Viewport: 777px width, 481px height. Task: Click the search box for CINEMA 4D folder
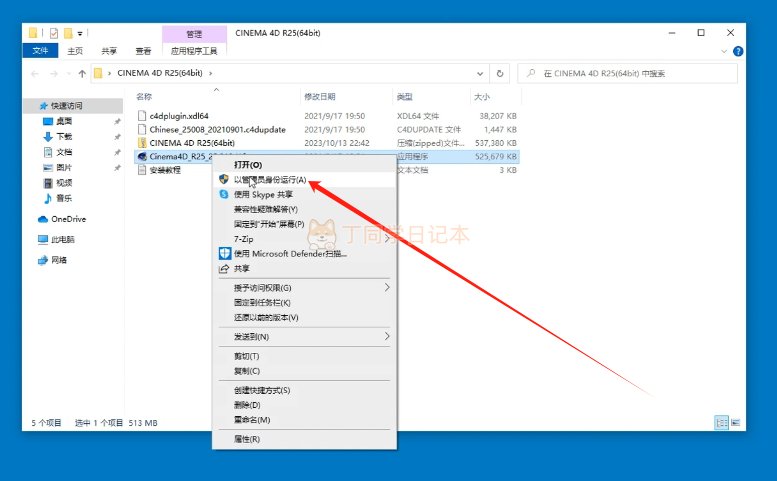(x=627, y=73)
